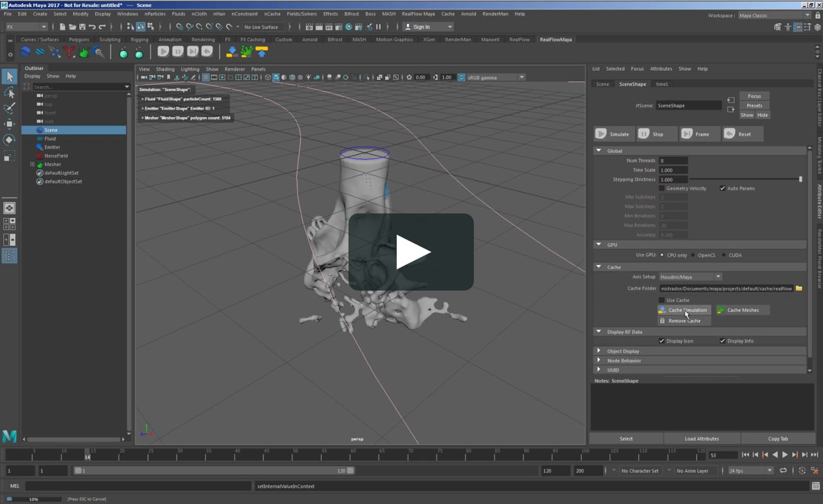Open the RealFlow Maya menu

418,14
